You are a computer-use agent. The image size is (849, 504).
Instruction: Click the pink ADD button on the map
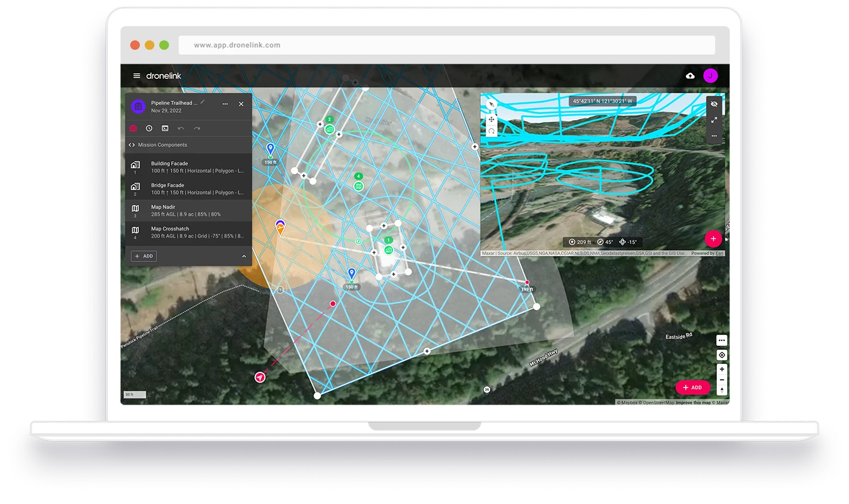693,388
